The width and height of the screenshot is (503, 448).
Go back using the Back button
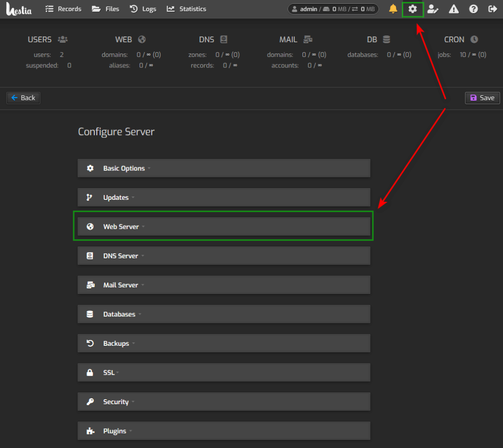click(23, 98)
